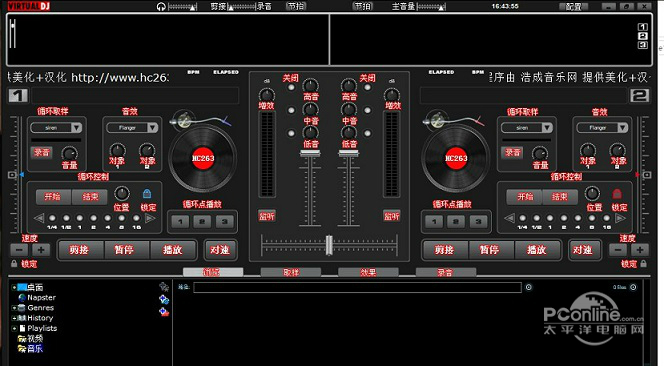Viewport: 664px width, 366px height.
Task: Click the 主音量 master volume slider
Action: click(431, 6)
